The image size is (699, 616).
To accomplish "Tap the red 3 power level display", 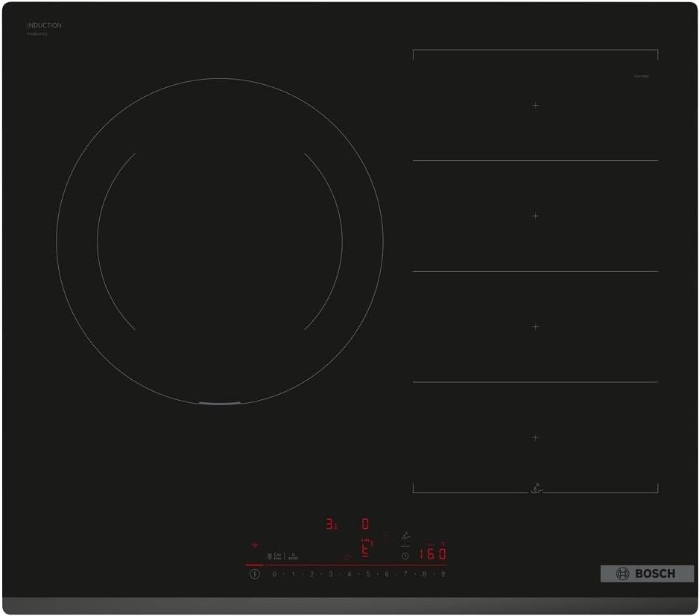I will [x=330, y=524].
